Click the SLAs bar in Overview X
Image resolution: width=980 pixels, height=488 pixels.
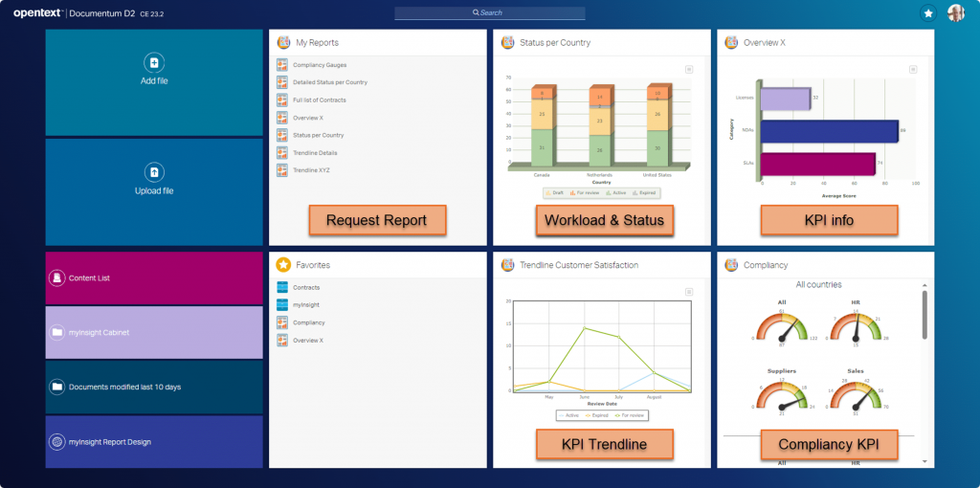point(818,163)
